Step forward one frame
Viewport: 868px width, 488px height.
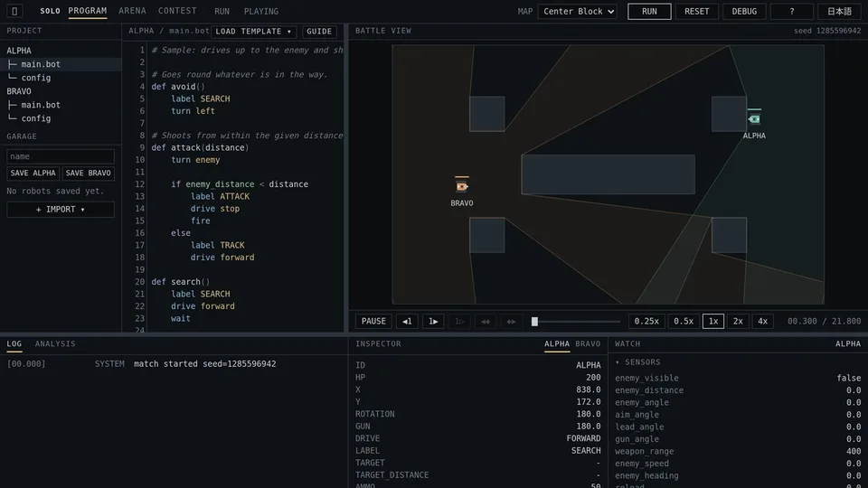(433, 322)
